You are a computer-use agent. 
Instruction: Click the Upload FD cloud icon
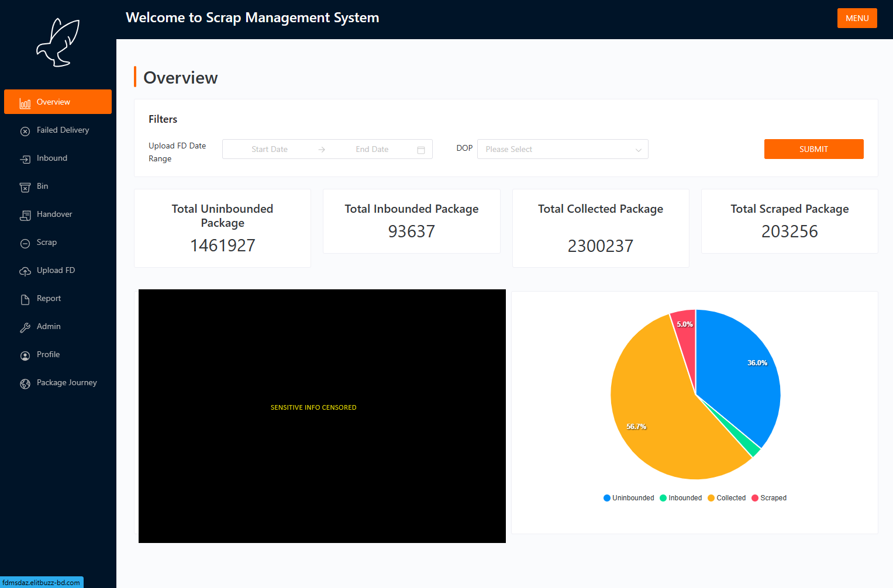[25, 271]
